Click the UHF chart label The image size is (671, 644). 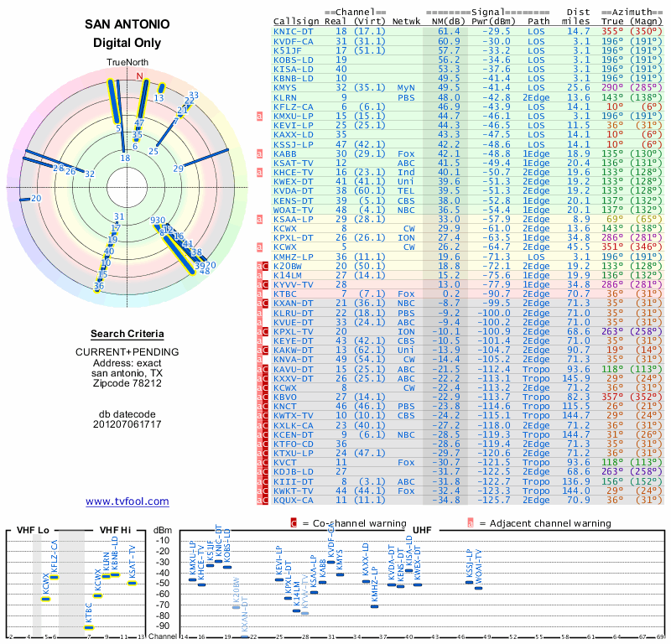click(422, 530)
